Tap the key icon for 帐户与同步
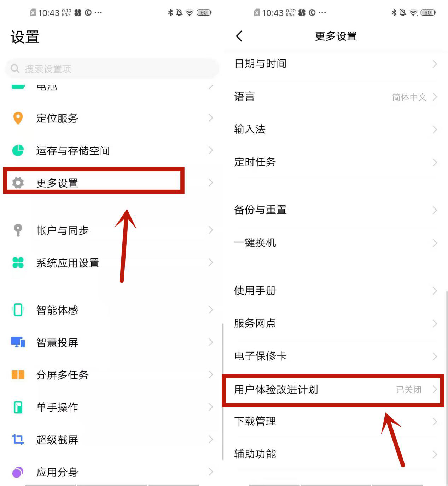Image resolution: width=448 pixels, height=486 pixels. point(17,230)
